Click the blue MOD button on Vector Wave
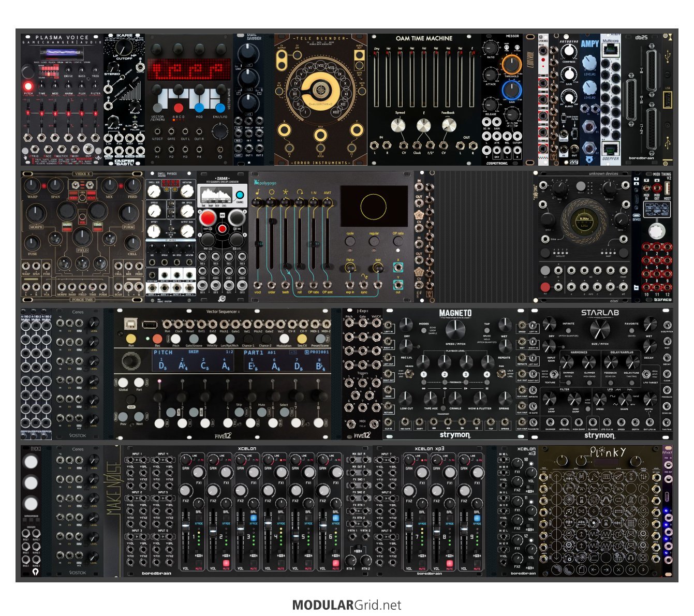Image resolution: width=694 pixels, height=616 pixels. click(x=199, y=108)
